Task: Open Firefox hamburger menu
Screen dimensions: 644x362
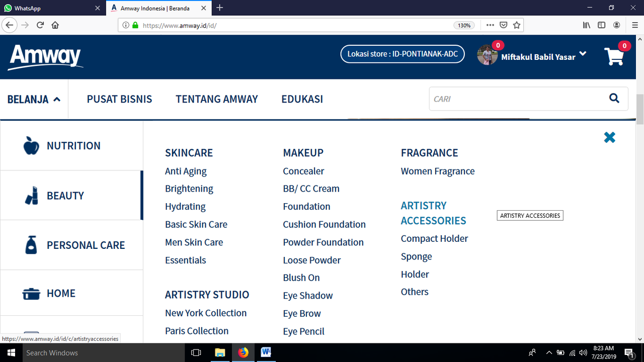Action: click(635, 25)
